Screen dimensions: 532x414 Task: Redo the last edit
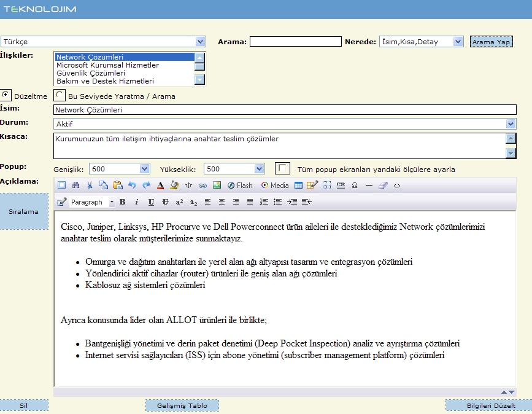click(146, 185)
